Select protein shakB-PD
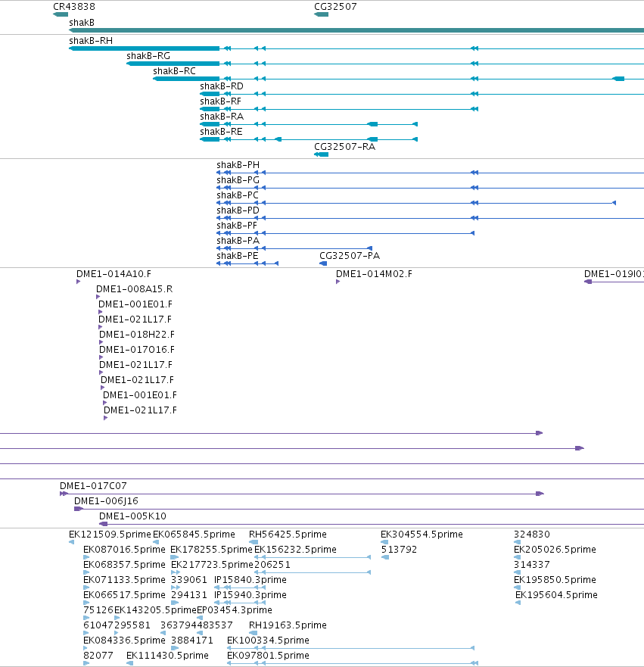 pos(430,218)
